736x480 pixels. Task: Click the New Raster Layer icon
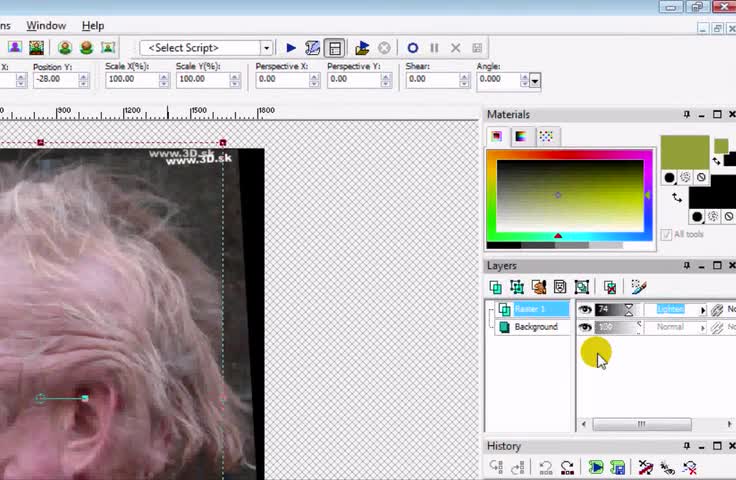point(495,287)
